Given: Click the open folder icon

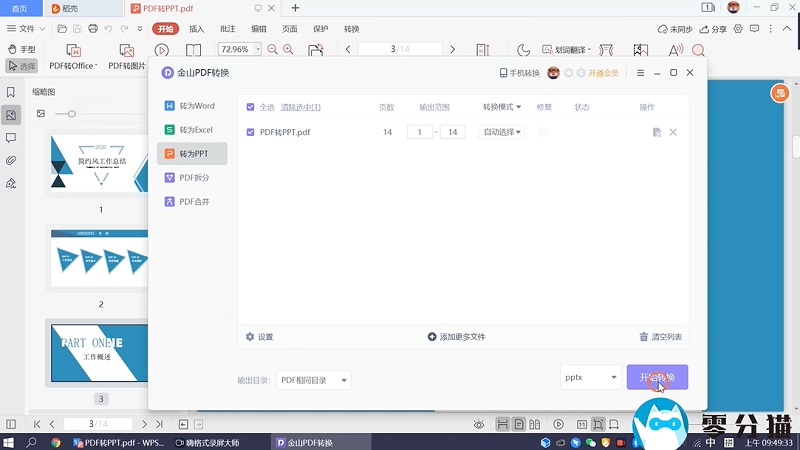Looking at the screenshot, I should 62,29.
